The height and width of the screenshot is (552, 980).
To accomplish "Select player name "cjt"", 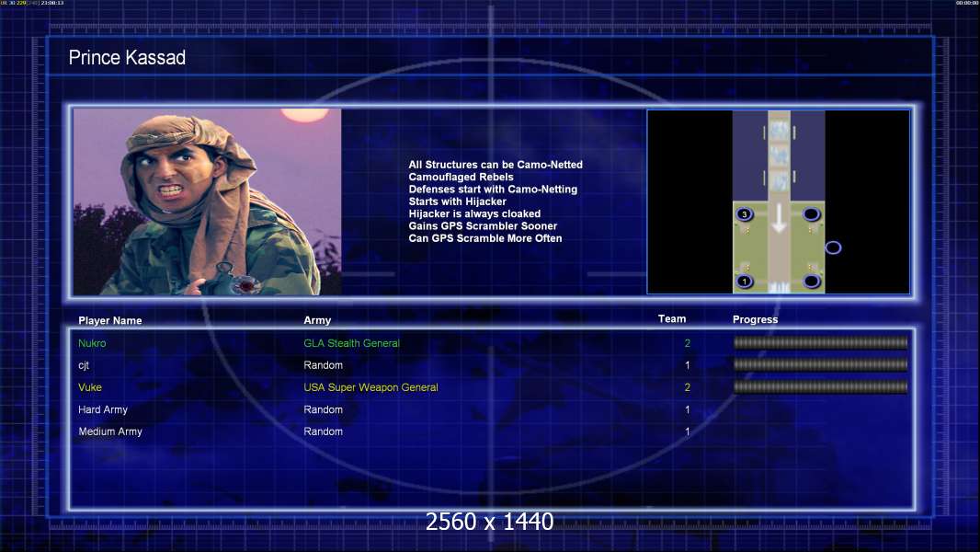I will [84, 365].
